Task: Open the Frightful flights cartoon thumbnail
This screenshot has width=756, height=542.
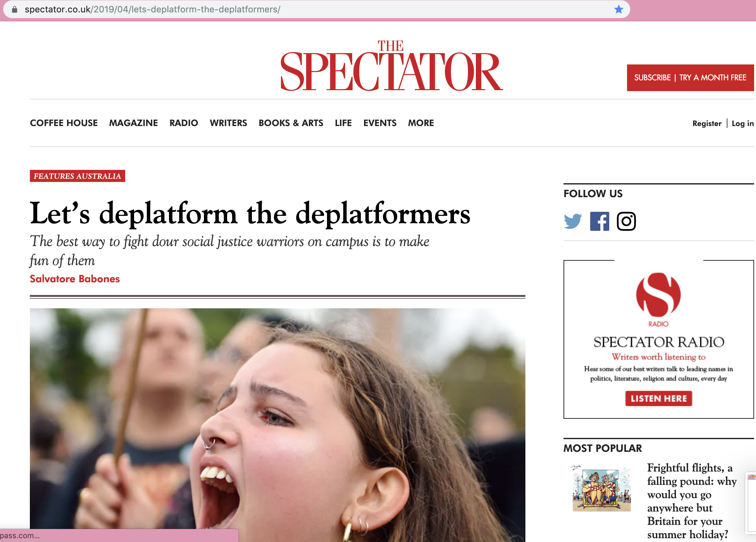Action: coord(601,488)
